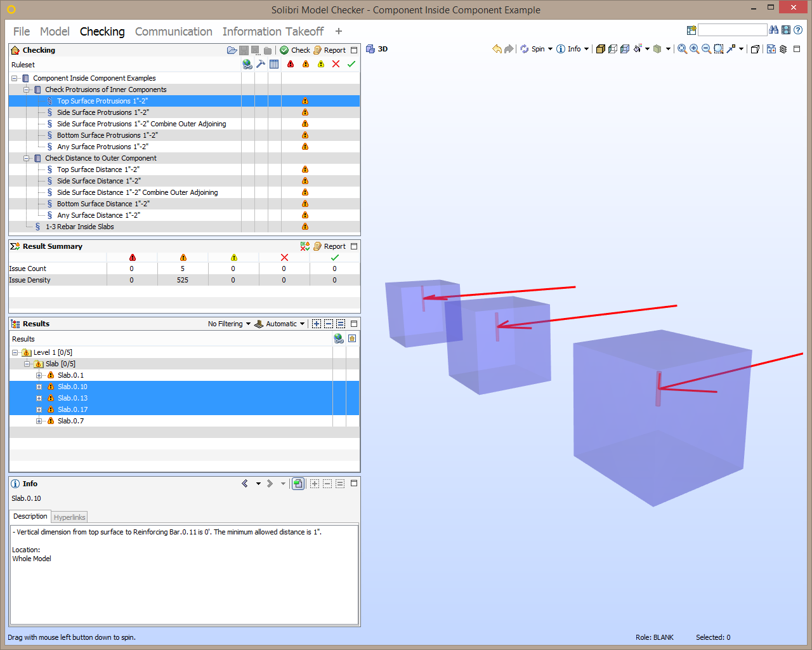Screen dimensions: 812x650
Task: Click the first zoom-to-fit magnifier icon
Action: click(682, 49)
